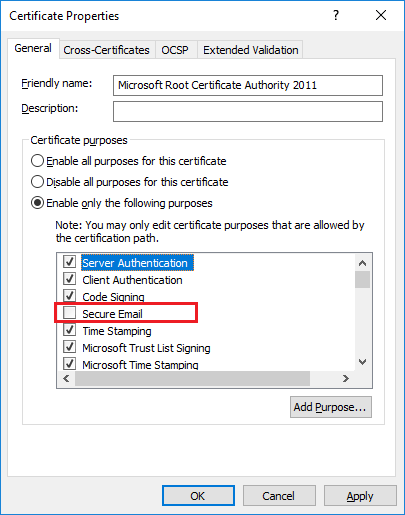Close the Certificate Properties dialog

381,15
